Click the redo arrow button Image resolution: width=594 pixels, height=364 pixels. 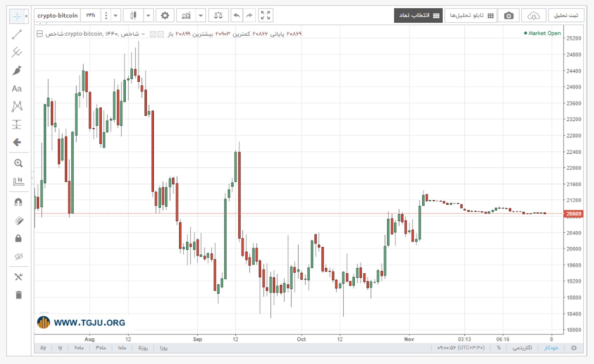coord(249,16)
